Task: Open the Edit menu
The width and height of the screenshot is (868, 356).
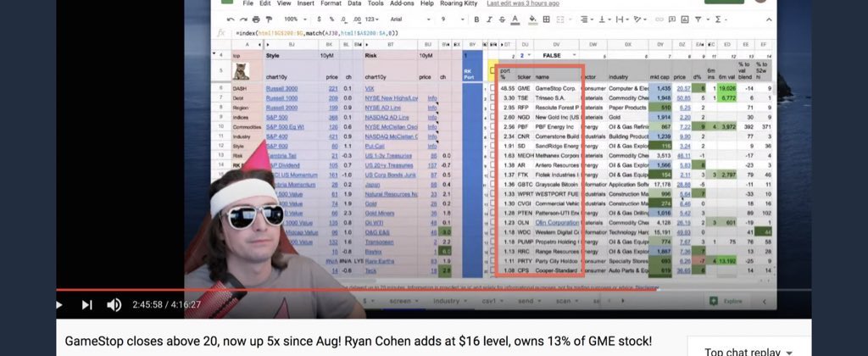Action: (265, 3)
